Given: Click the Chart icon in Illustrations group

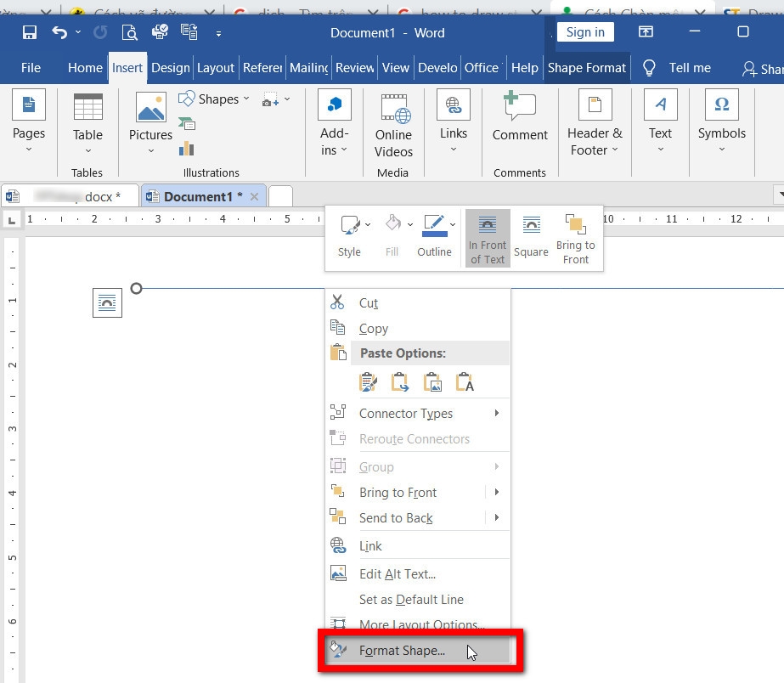Looking at the screenshot, I should pyautogui.click(x=187, y=149).
